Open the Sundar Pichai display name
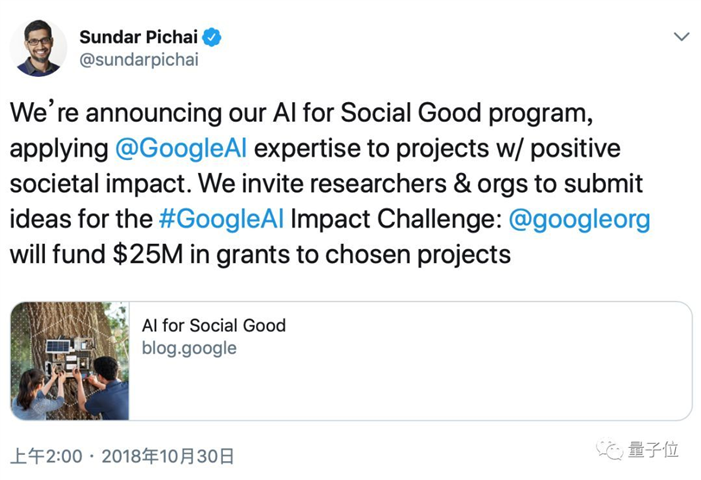This screenshot has width=701, height=480. [139, 38]
